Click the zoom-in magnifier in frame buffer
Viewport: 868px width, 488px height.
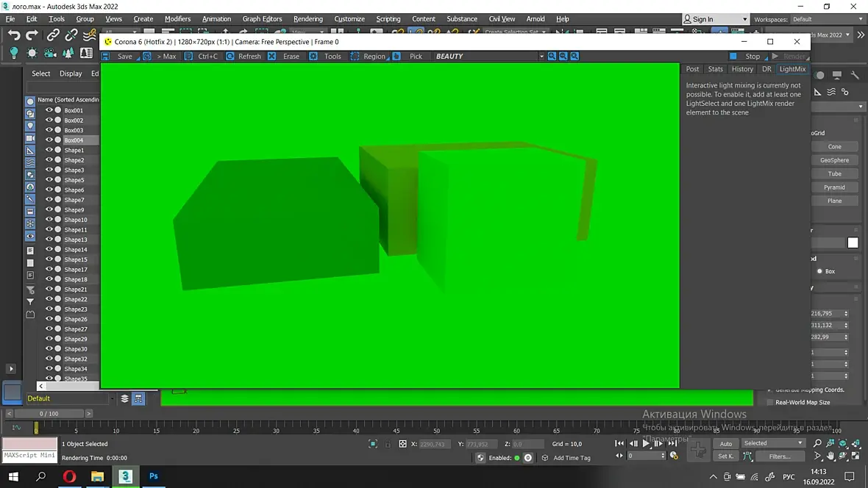coord(552,56)
